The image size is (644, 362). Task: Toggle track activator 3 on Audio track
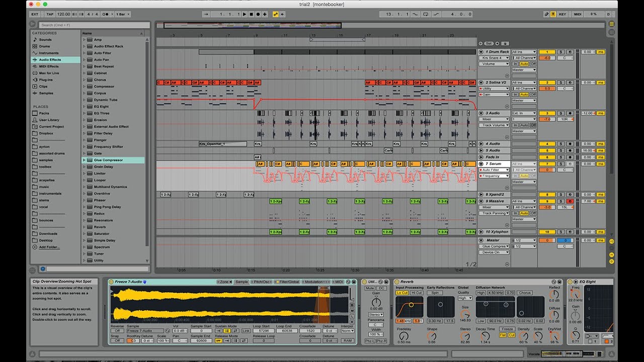[547, 113]
